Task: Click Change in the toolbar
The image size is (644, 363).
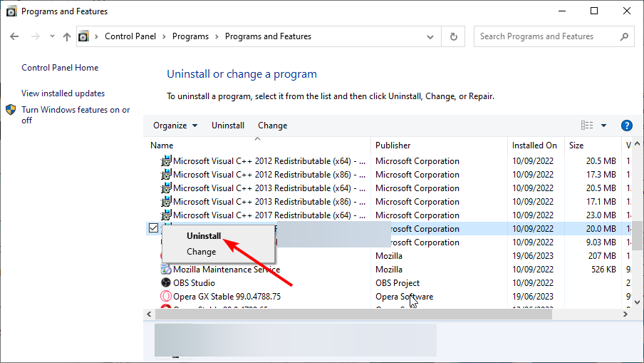Action: pyautogui.click(x=272, y=126)
